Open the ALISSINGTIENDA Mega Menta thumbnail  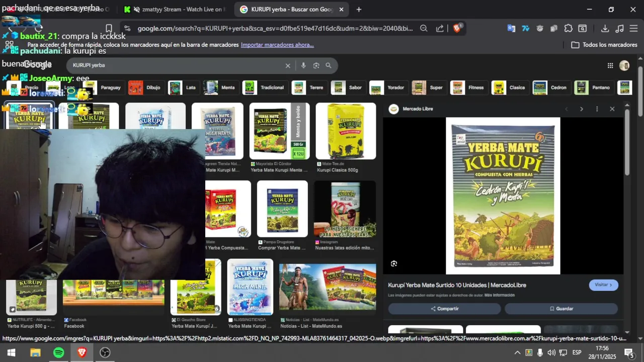tap(250, 287)
